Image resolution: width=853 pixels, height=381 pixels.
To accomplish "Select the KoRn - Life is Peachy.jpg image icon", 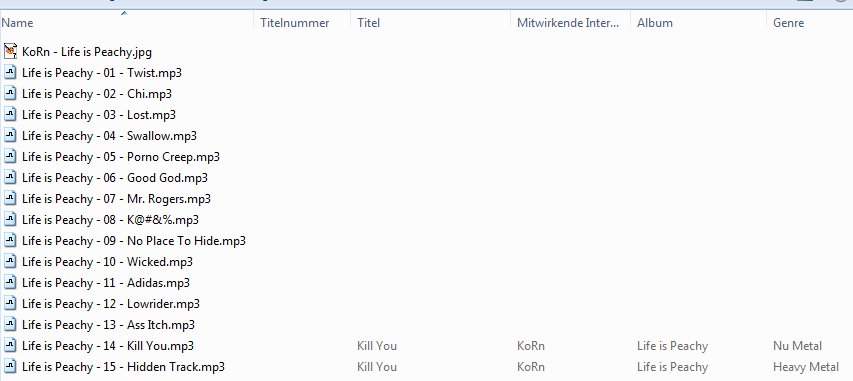I will coord(10,51).
